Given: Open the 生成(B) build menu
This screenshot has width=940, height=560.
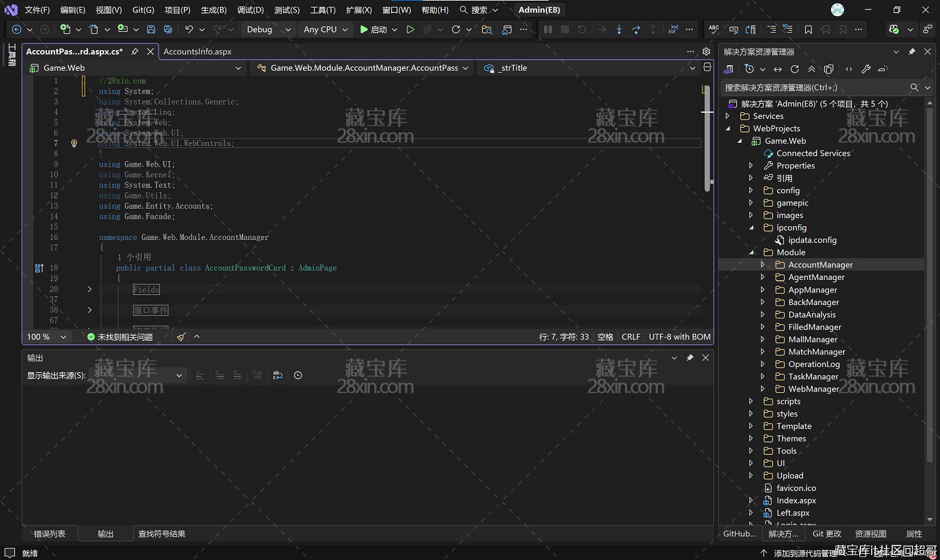Looking at the screenshot, I should pyautogui.click(x=214, y=10).
